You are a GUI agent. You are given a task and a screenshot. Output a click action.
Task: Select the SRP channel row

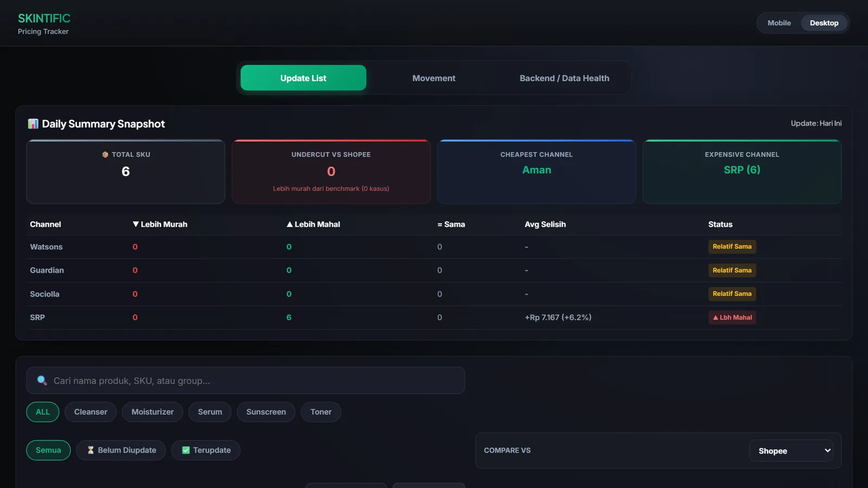click(434, 317)
